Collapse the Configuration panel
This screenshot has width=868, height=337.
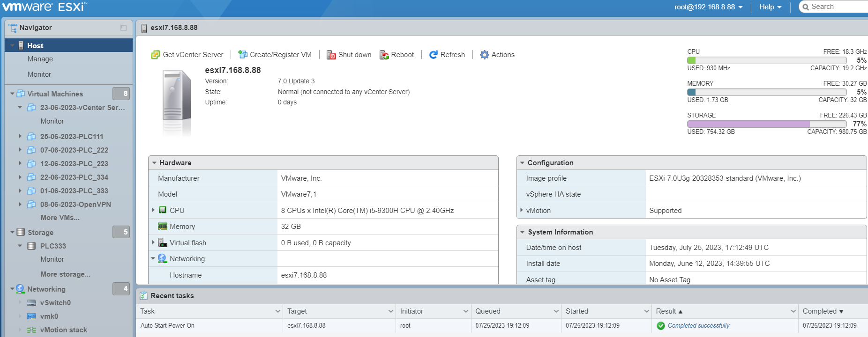click(x=522, y=163)
